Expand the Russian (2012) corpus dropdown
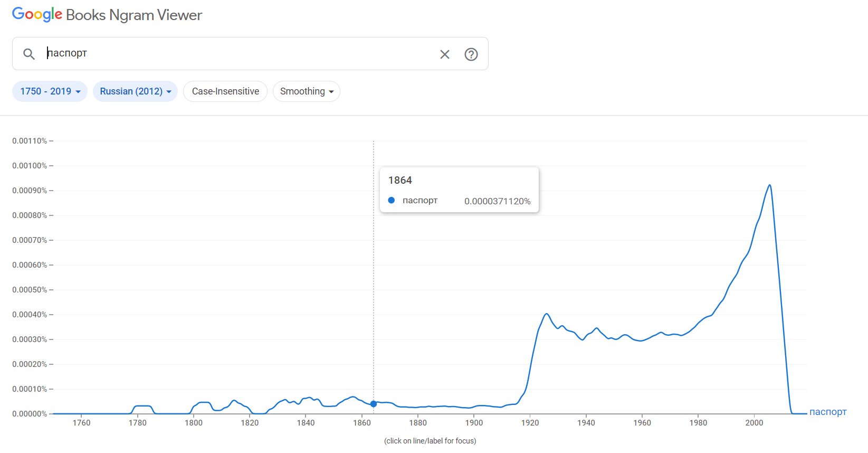This screenshot has width=868, height=453. coord(135,91)
